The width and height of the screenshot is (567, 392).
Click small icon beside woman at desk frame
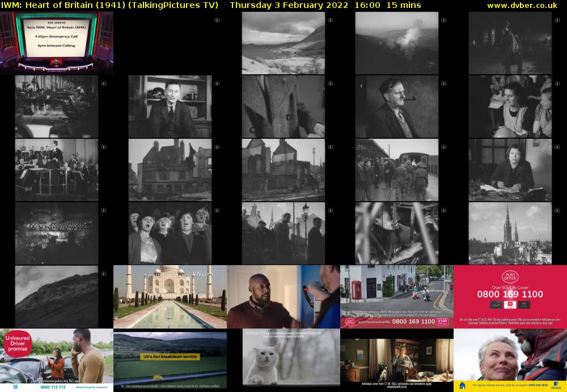[557, 147]
